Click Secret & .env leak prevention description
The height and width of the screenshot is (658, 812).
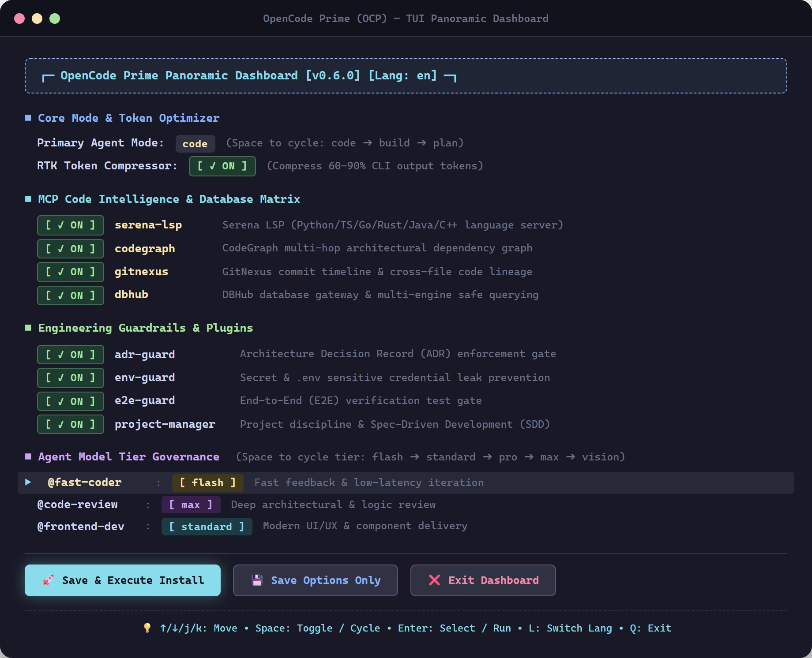click(x=395, y=378)
